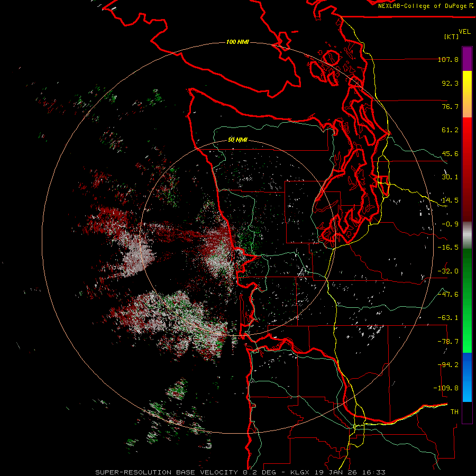Select the 92.3 legend value
This screenshot has height=476, width=476.
450,83
